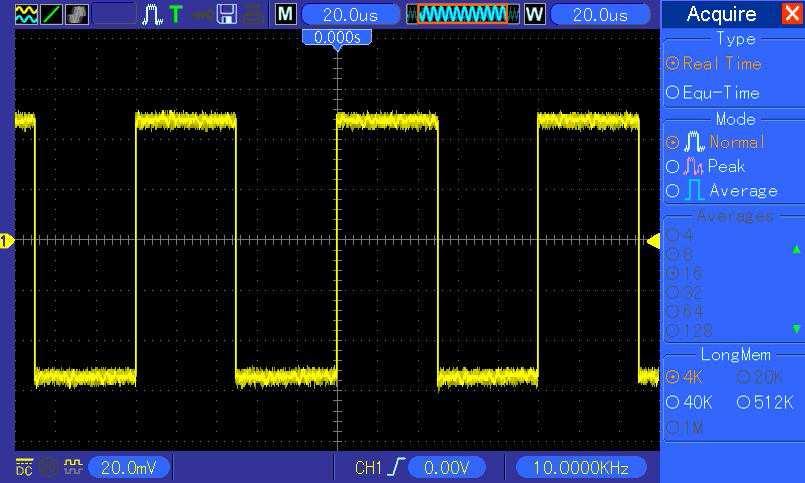Click the dimmed round icon beside DC
Image resolution: width=805 pixels, height=483 pixels.
(x=49, y=467)
